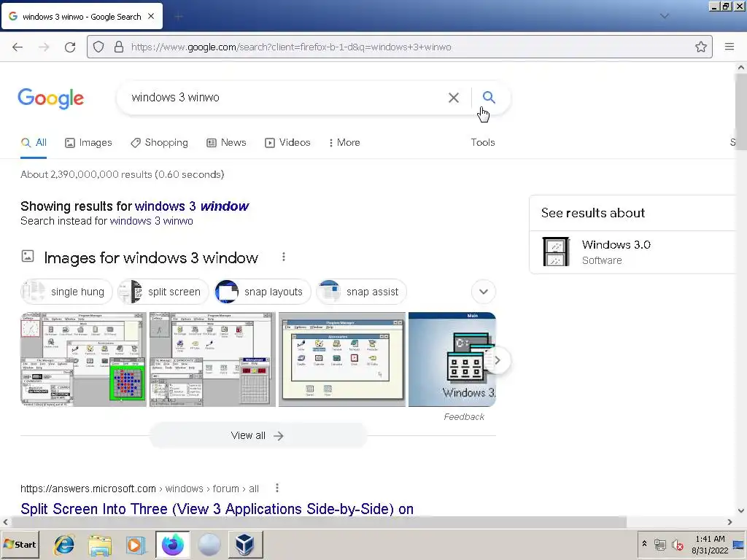
Task: Click the horizontal scrollbar right arrow
Action: 729,522
